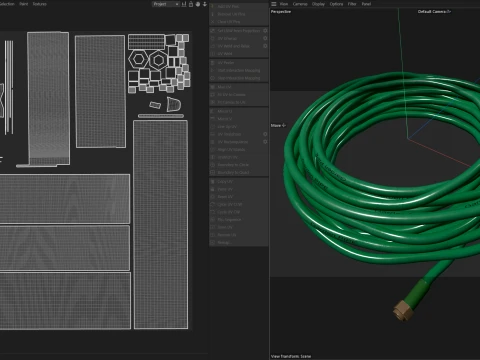
Task: Expand the Project dropdown
Action: (166, 4)
